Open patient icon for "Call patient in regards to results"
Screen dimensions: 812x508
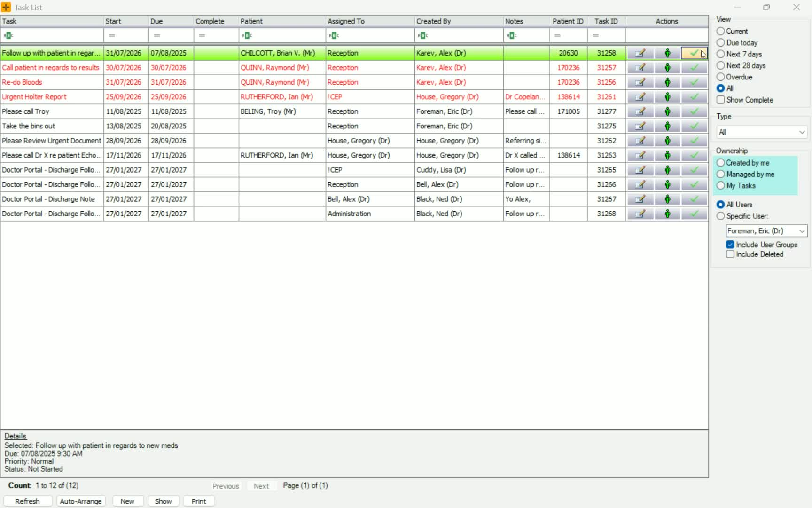point(667,67)
